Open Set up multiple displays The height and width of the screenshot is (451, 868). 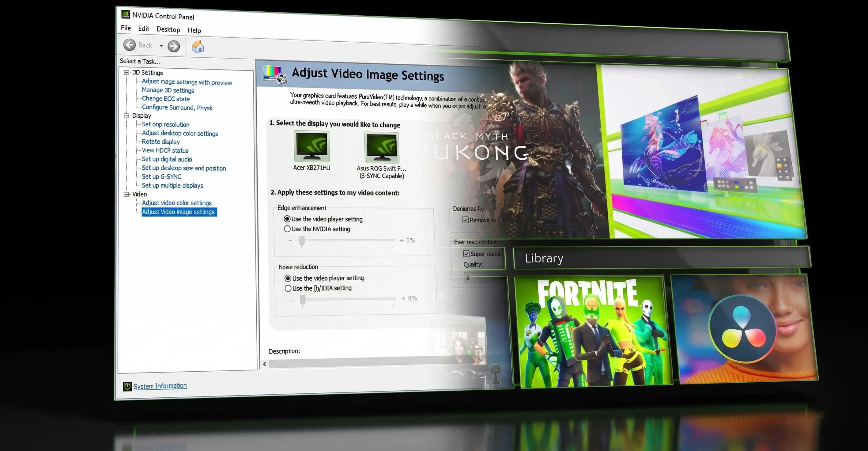(x=172, y=185)
